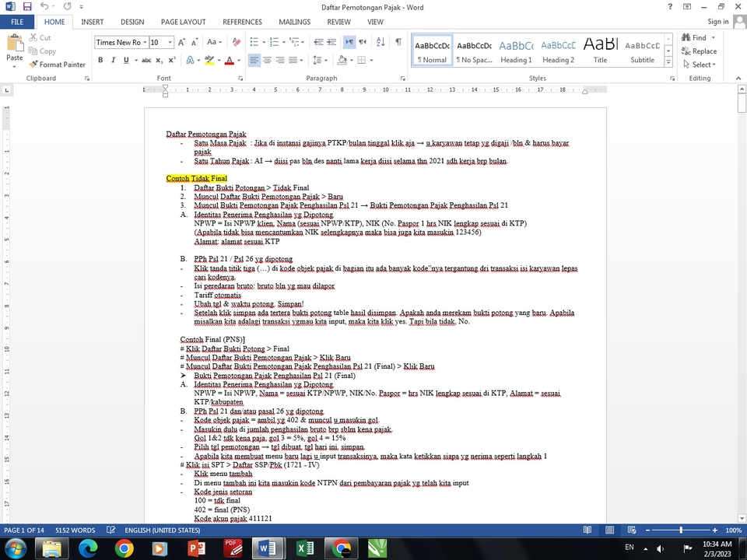Apply the Heading 1 style
The height and width of the screenshot is (560, 747).
(516, 51)
